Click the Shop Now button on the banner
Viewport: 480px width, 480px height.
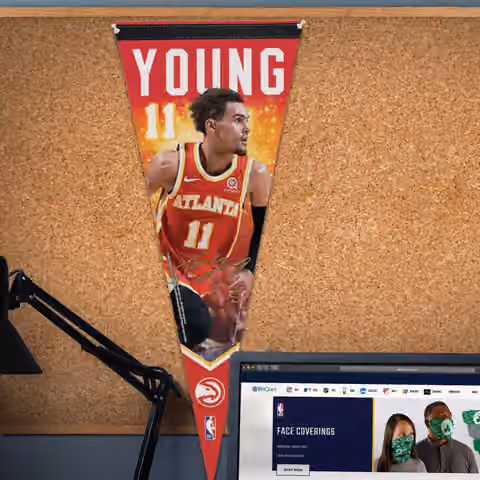(x=293, y=470)
